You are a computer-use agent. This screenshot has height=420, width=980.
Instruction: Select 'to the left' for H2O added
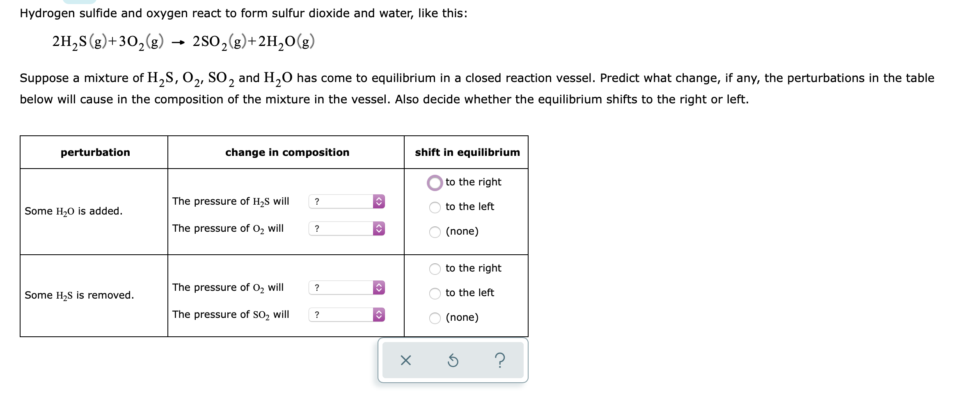pos(435,207)
